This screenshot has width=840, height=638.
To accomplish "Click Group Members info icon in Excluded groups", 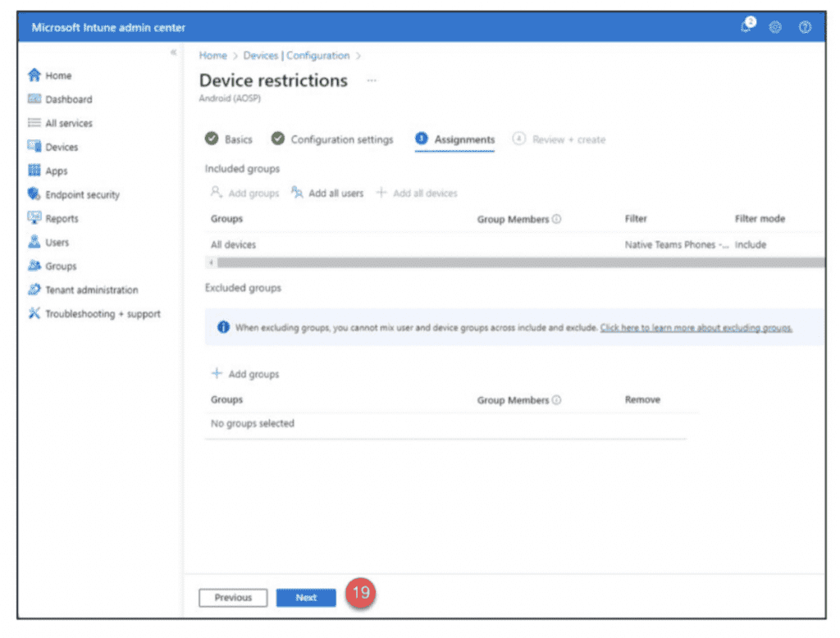I will (557, 399).
